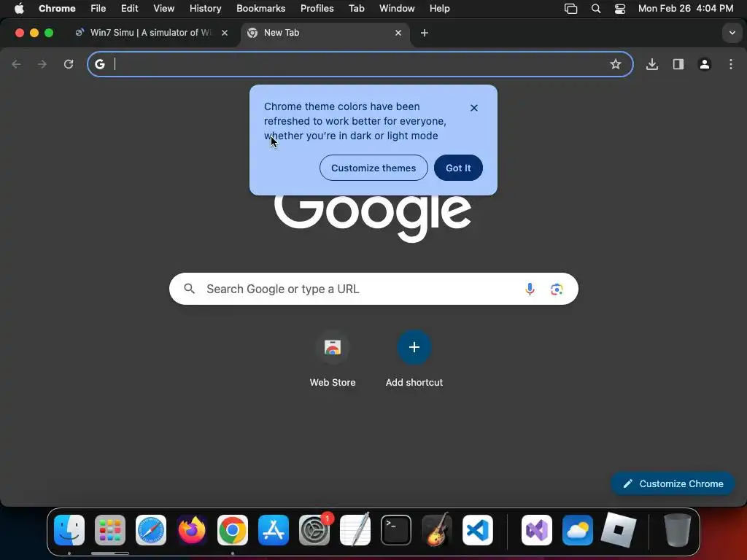Click the magnifier icon in the Google search box
This screenshot has width=747, height=560.
(189, 289)
